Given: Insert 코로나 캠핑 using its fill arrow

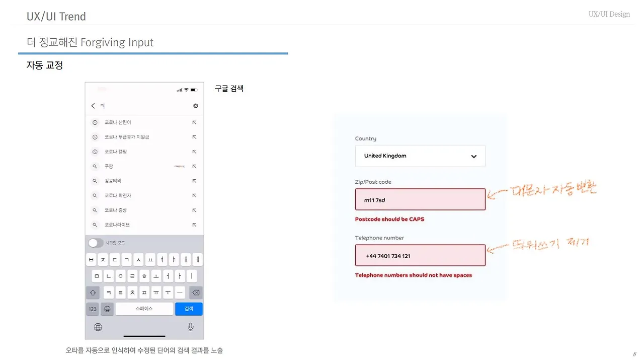Looking at the screenshot, I should (x=194, y=152).
